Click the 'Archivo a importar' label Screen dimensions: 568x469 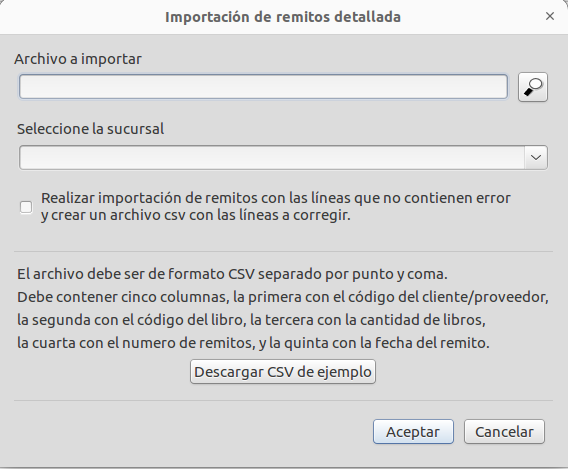point(78,59)
